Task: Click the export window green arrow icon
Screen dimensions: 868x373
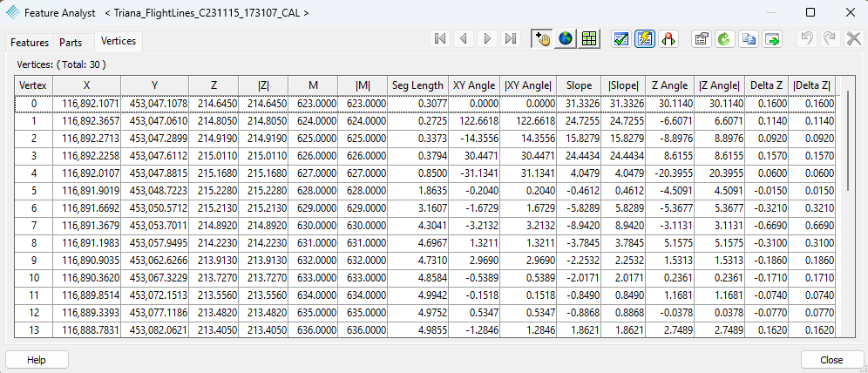Action: [x=771, y=38]
